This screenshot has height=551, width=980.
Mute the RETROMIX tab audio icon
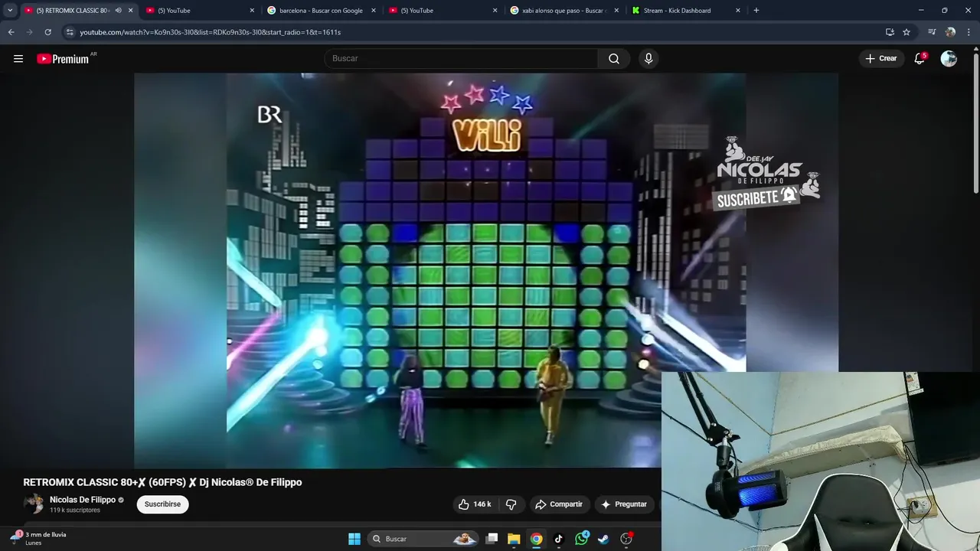118,11
